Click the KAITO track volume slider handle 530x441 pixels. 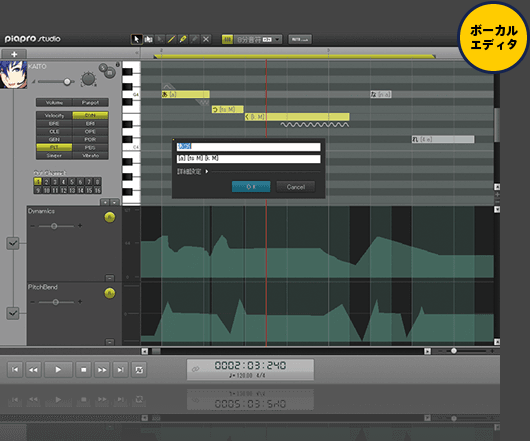[67, 82]
